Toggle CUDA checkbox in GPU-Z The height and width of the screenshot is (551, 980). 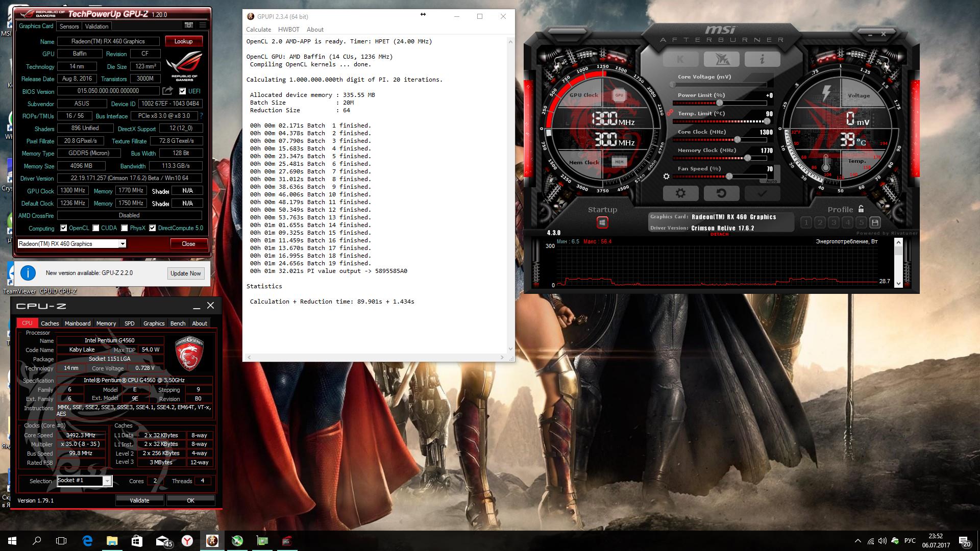coord(95,228)
